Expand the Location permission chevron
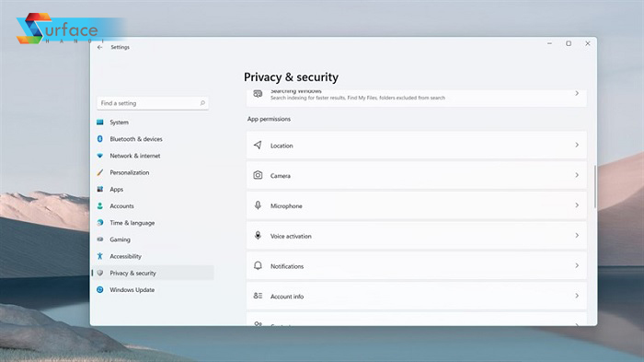The height and width of the screenshot is (362, 644). [x=577, y=145]
